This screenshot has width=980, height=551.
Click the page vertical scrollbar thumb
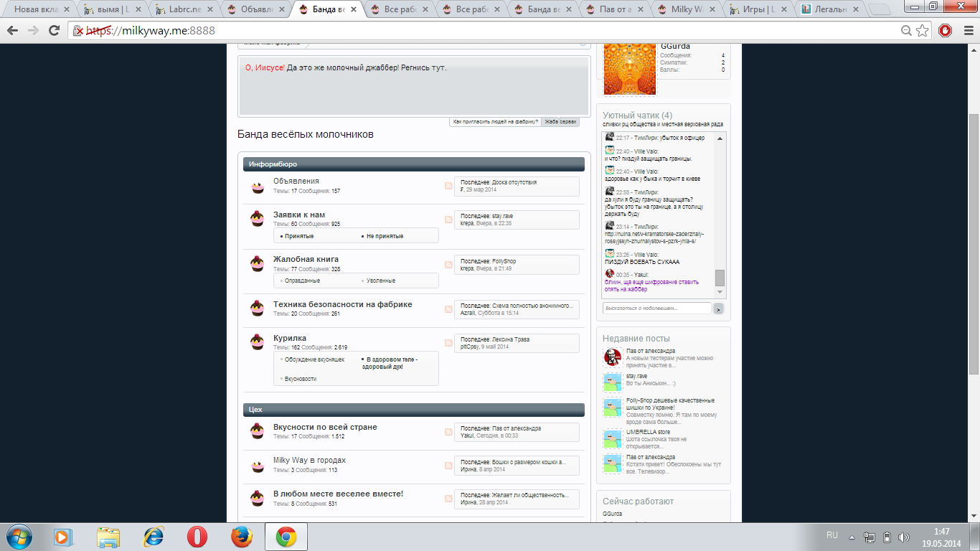pyautogui.click(x=974, y=244)
